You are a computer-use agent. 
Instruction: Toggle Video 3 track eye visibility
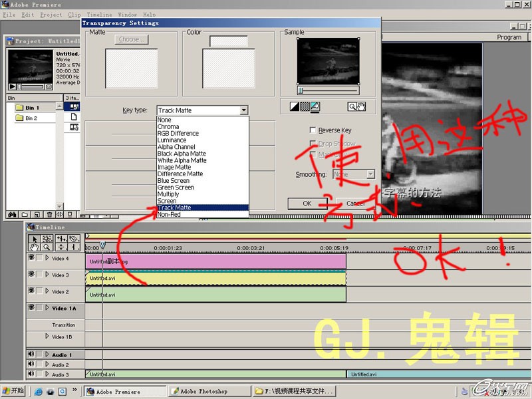pyautogui.click(x=31, y=274)
